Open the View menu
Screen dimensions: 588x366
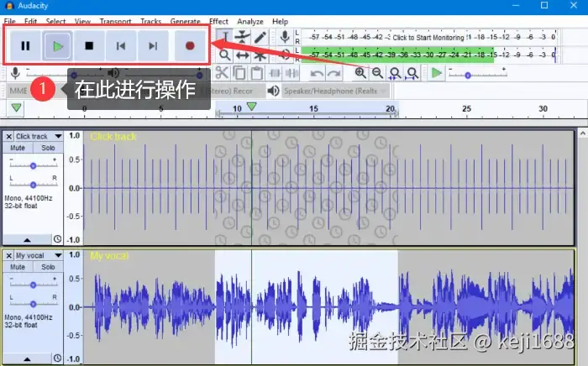[x=82, y=21]
